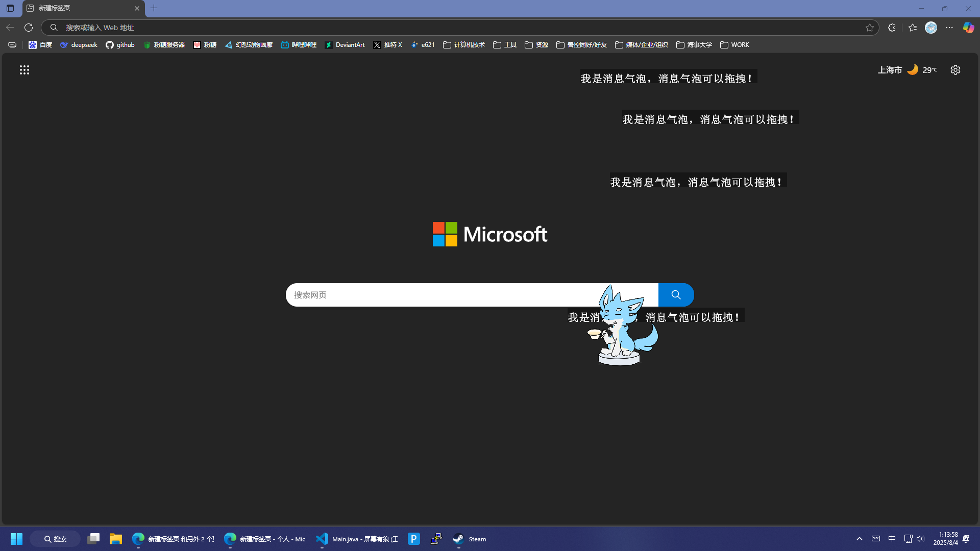Open browser profile avatar
Viewport: 980px width, 551px height.
931,28
